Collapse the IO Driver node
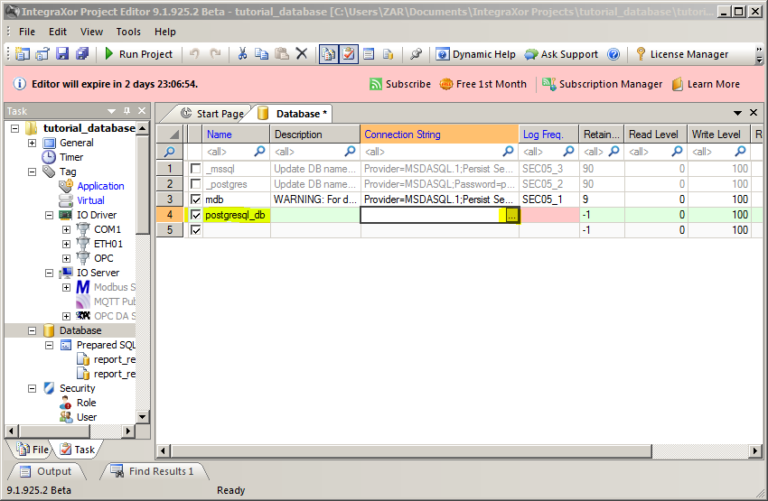This screenshot has height=501, width=768. [x=49, y=215]
